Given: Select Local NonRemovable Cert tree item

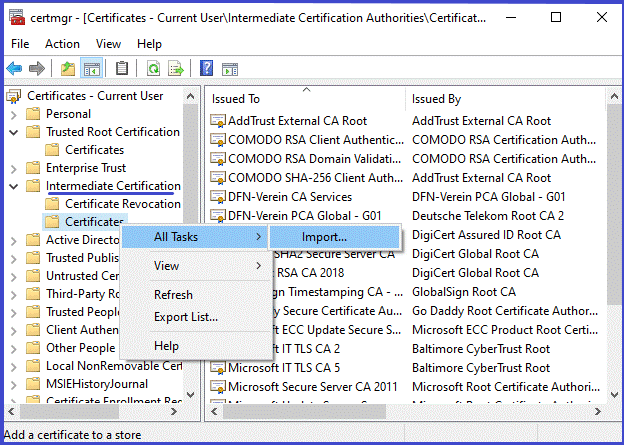Looking at the screenshot, I should pyautogui.click(x=114, y=366).
